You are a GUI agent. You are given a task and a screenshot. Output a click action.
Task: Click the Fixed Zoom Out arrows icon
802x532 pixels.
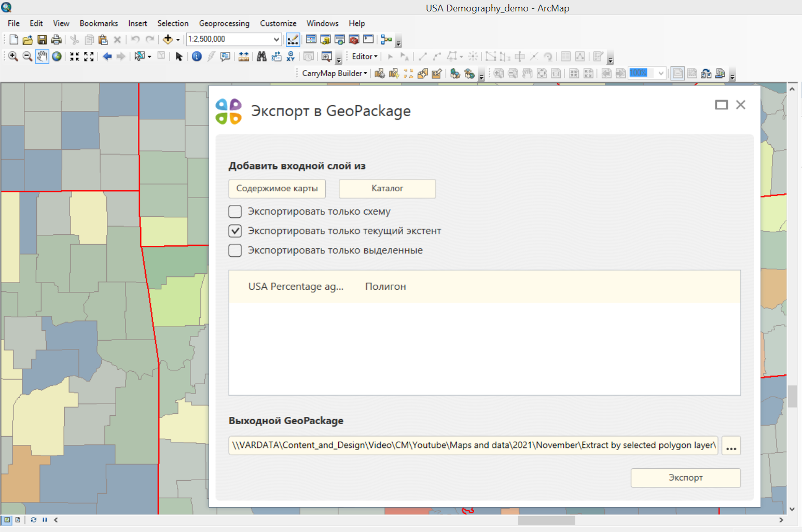89,57
